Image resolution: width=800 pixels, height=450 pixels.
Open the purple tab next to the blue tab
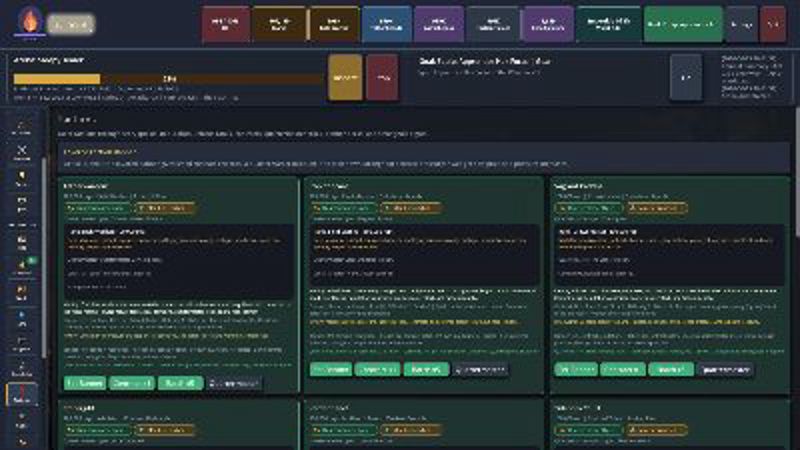[x=439, y=24]
